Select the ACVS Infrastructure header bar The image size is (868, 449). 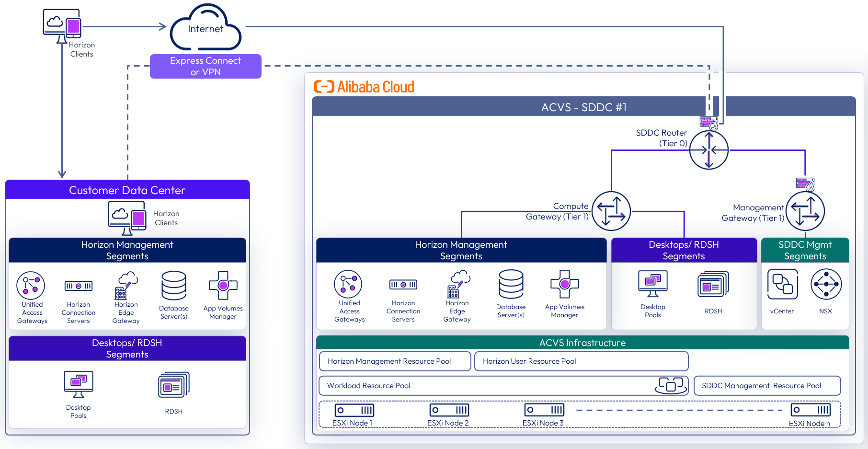click(x=582, y=343)
